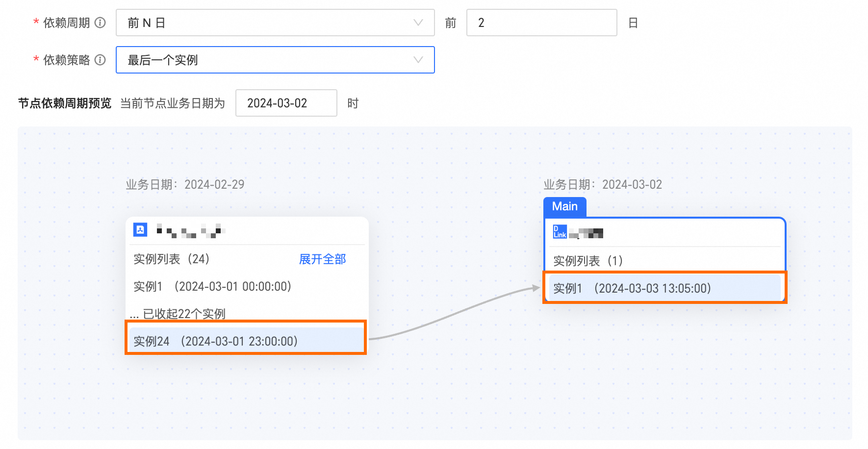The image size is (868, 449).
Task: Open the 依赖策略 dropdown showing 最后一个实例
Action: coord(275,60)
